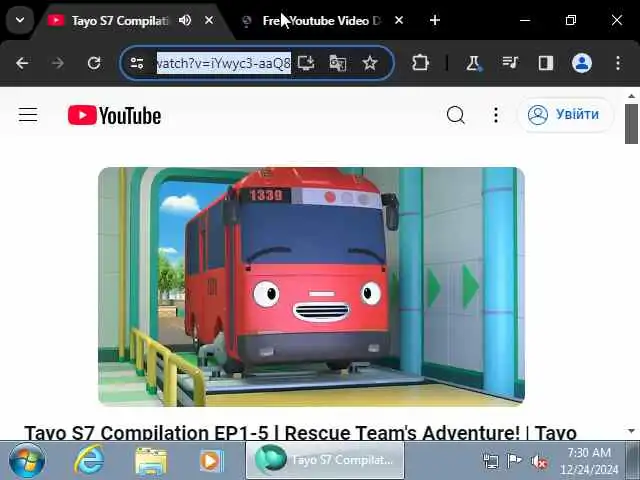Close the Free Youtube Video tab
This screenshot has height=480, width=640.
pos(399,20)
